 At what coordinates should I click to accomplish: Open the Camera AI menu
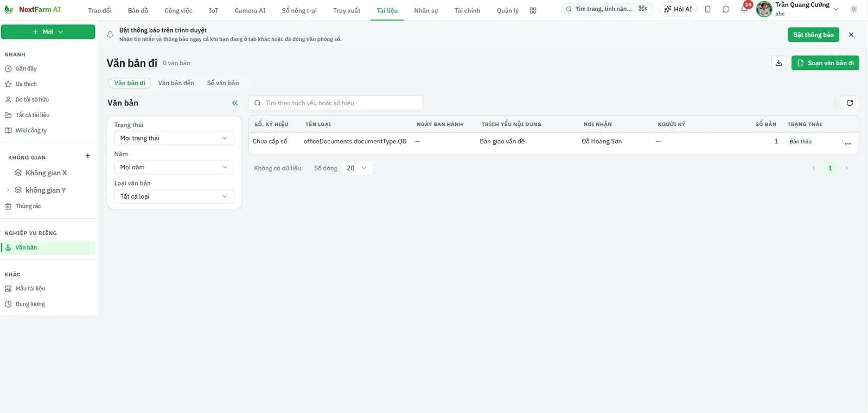coord(250,10)
